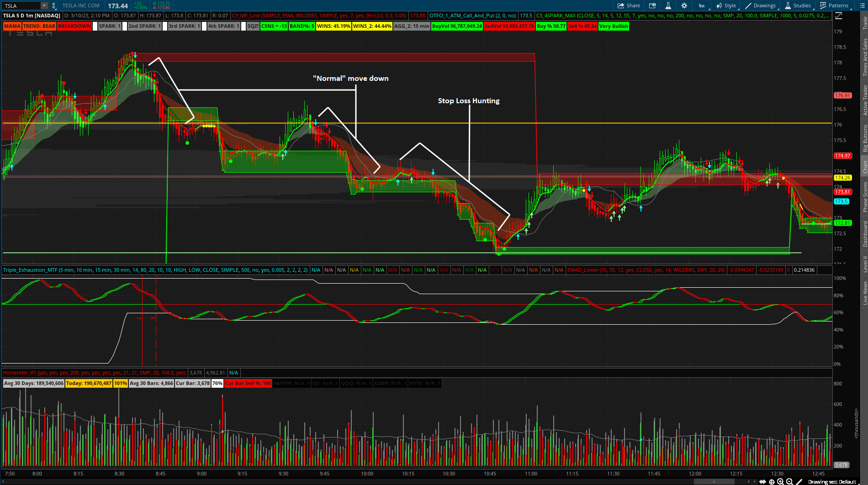Select the crosshair pointer icon at bottom
This screenshot has width=868, height=485.
[x=772, y=481]
